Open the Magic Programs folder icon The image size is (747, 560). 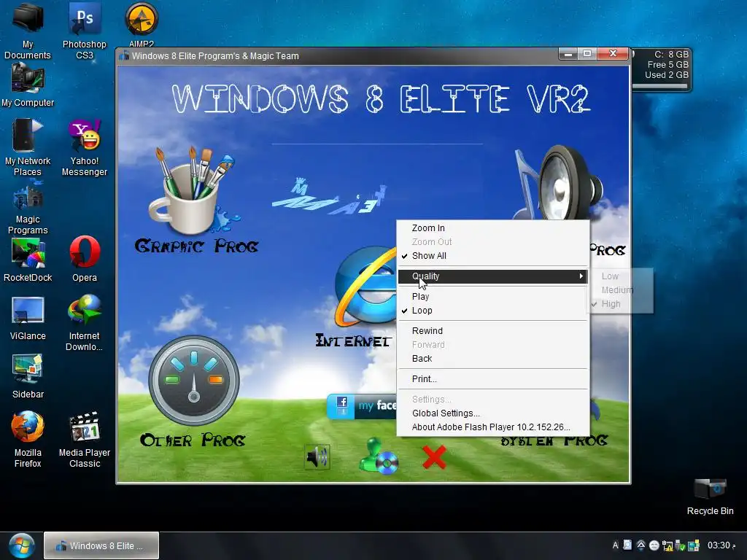(x=28, y=208)
